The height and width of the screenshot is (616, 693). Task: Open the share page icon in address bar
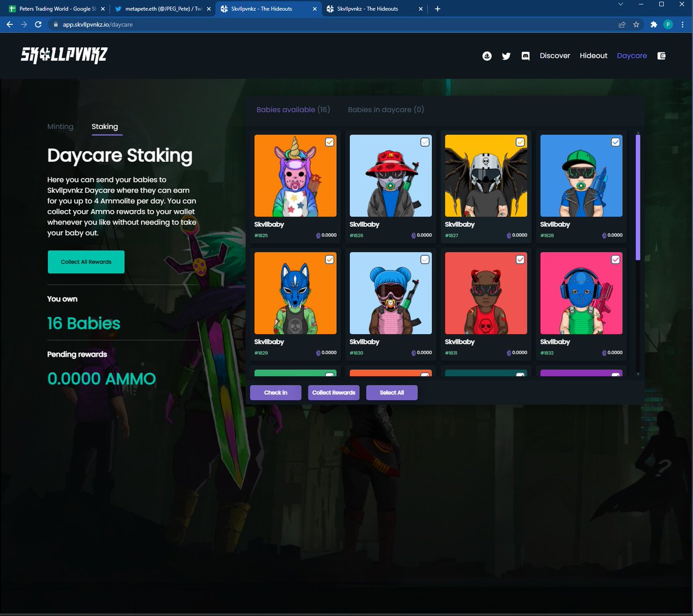point(622,24)
